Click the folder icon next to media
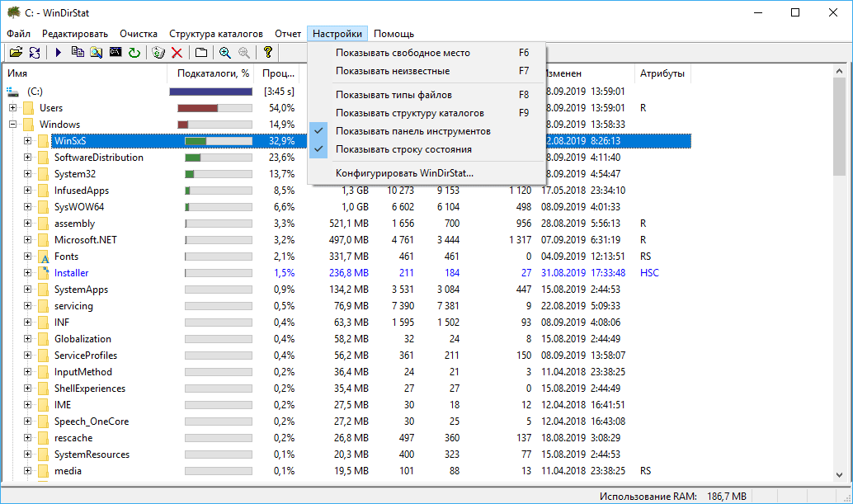 pyautogui.click(x=44, y=471)
